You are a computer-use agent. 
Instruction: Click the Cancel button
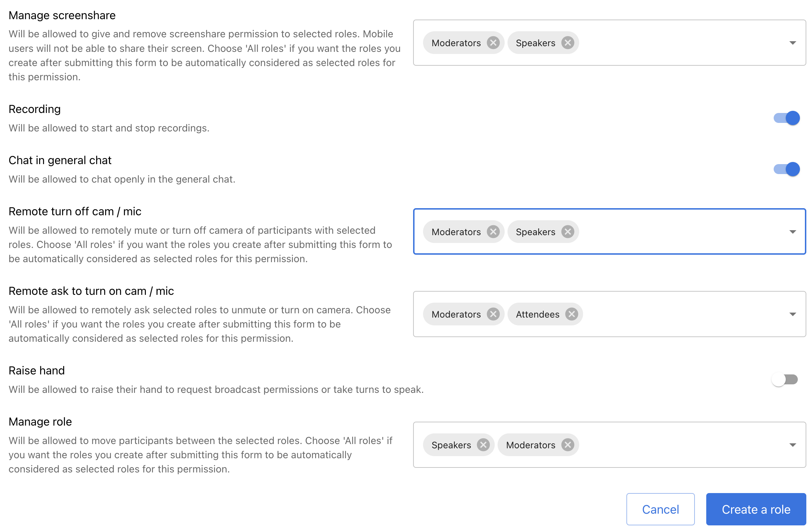click(660, 509)
